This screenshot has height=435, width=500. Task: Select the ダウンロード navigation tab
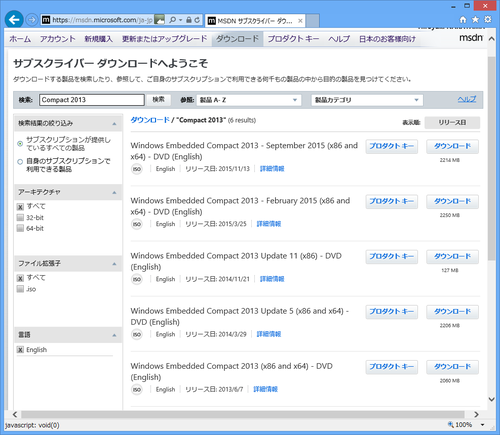[x=237, y=39]
